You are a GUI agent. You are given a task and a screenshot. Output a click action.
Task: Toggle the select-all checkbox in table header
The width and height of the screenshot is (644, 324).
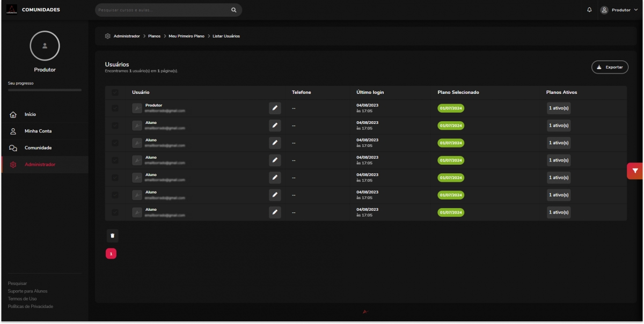115,92
